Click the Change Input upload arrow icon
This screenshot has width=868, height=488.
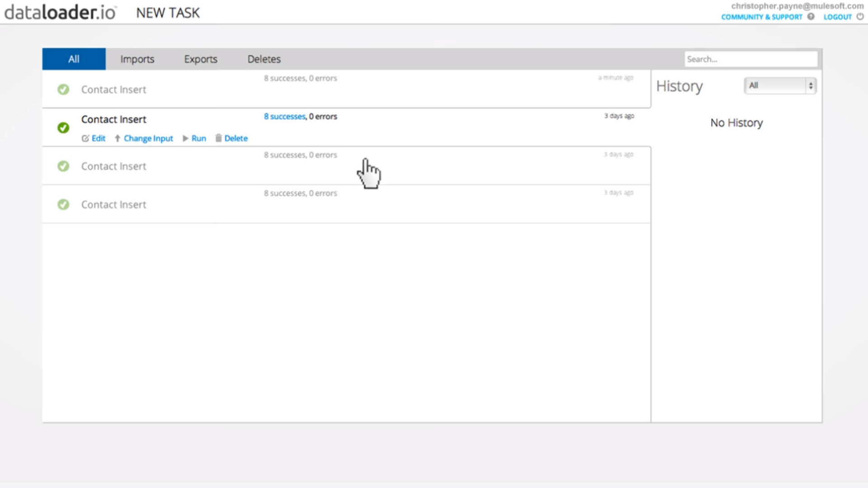[117, 138]
